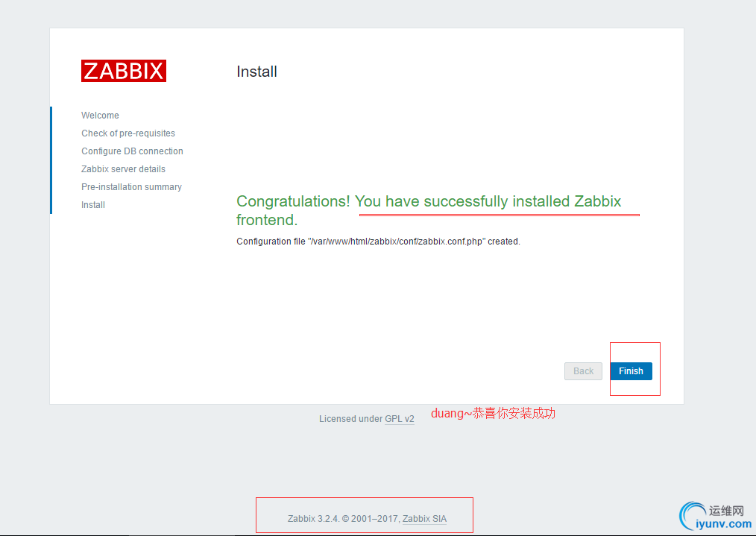
Task: Click the Install page heading
Action: 256,72
